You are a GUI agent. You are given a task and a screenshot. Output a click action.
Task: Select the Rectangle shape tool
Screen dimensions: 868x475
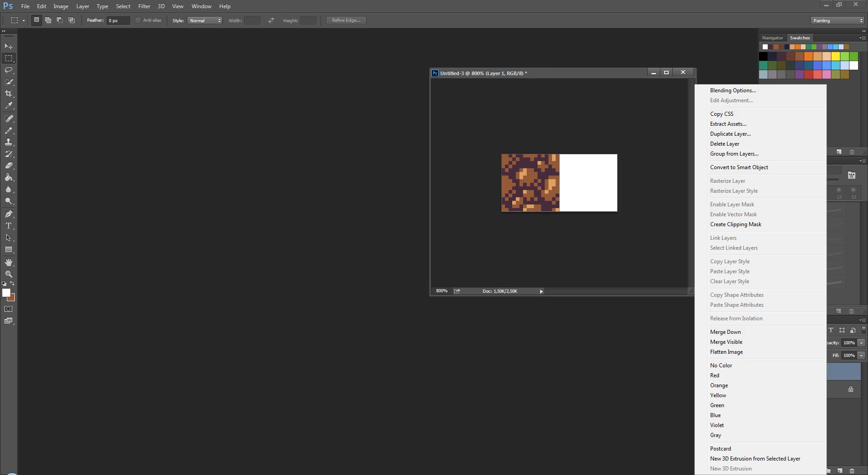tap(9, 249)
